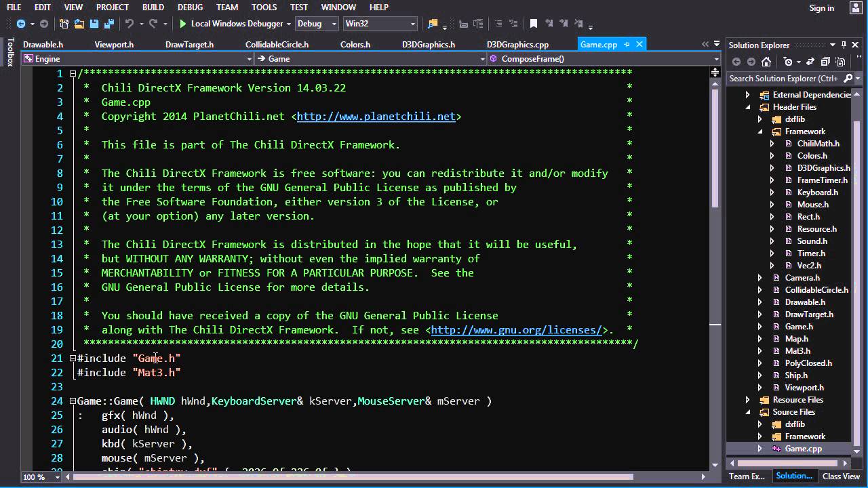The image size is (868, 488).
Task: Toggle Show All Files in Solution Explorer
Action: [x=841, y=62]
